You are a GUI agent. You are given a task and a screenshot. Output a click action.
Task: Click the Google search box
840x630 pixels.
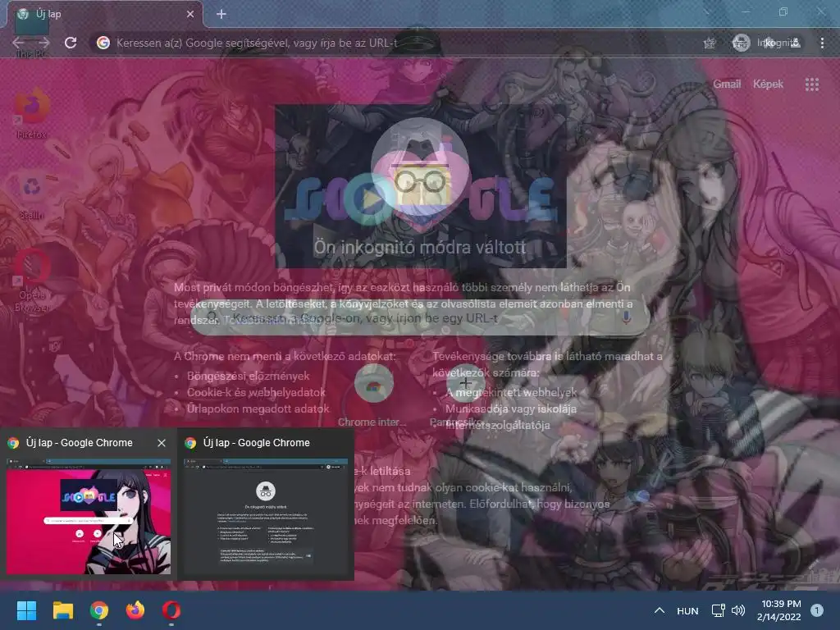coord(420,318)
